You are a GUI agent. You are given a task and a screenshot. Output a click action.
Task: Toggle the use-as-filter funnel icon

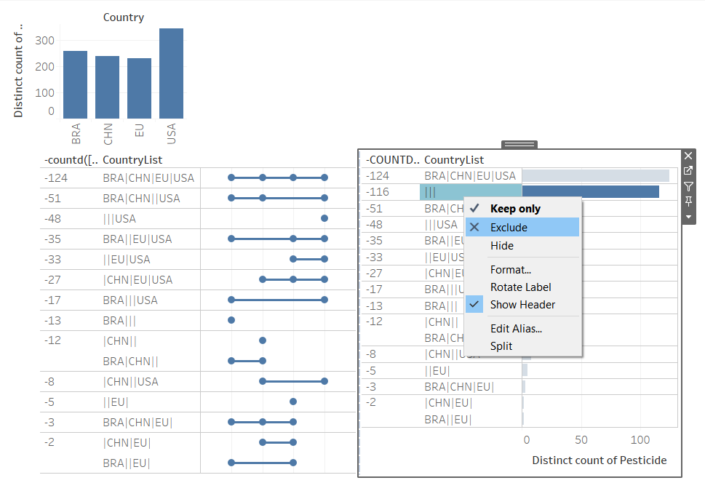[688, 186]
